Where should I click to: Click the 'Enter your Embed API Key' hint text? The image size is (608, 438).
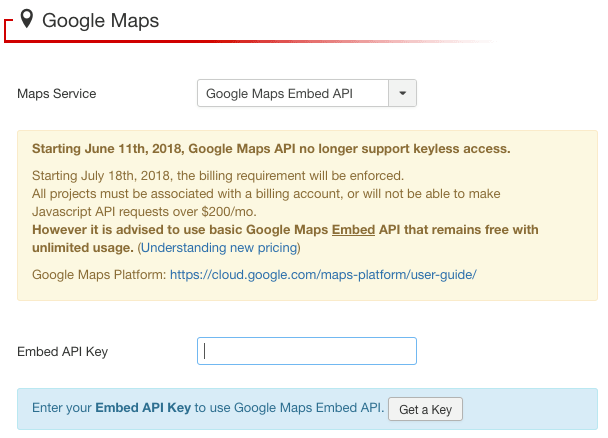[x=208, y=408]
